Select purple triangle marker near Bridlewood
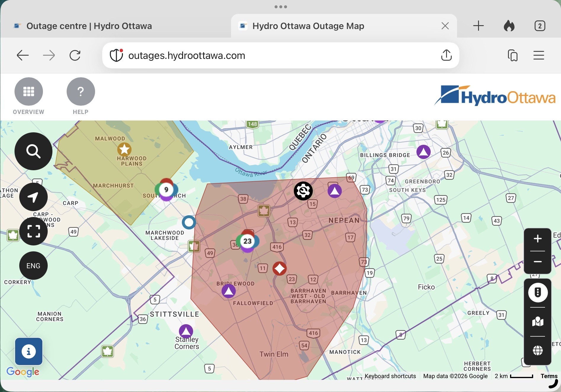Viewport: 561px width, 392px height. [x=229, y=291]
